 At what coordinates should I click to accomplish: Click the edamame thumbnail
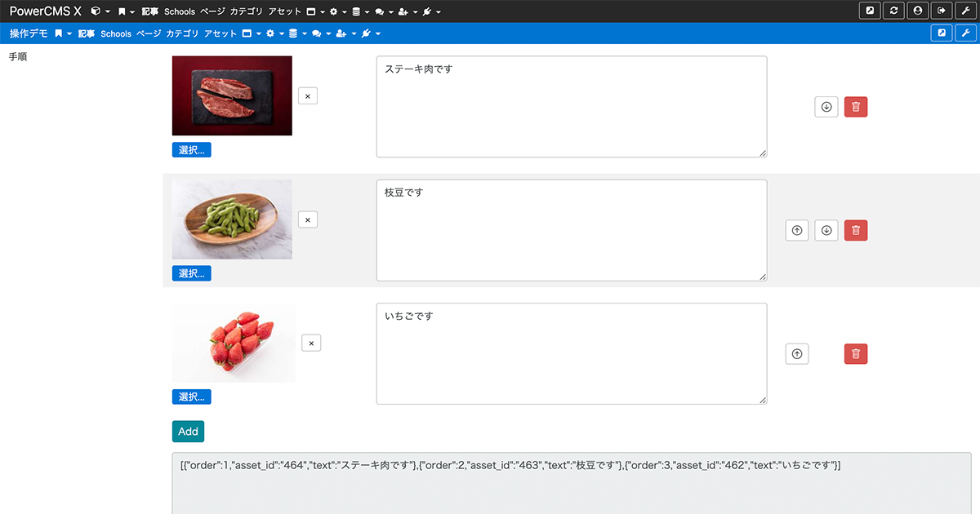(x=232, y=219)
